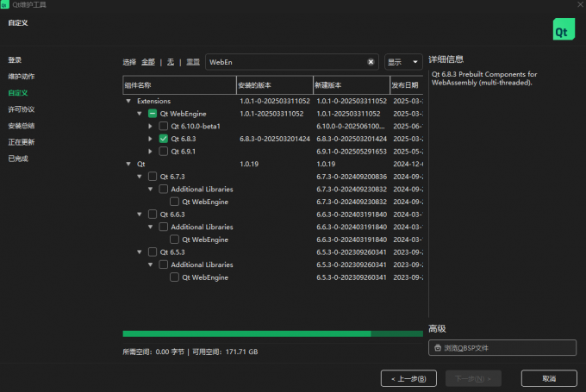Viewport: 586px width, 392px height.
Task: Collapse the Qt 6.5.3 node
Action: pyautogui.click(x=140, y=252)
